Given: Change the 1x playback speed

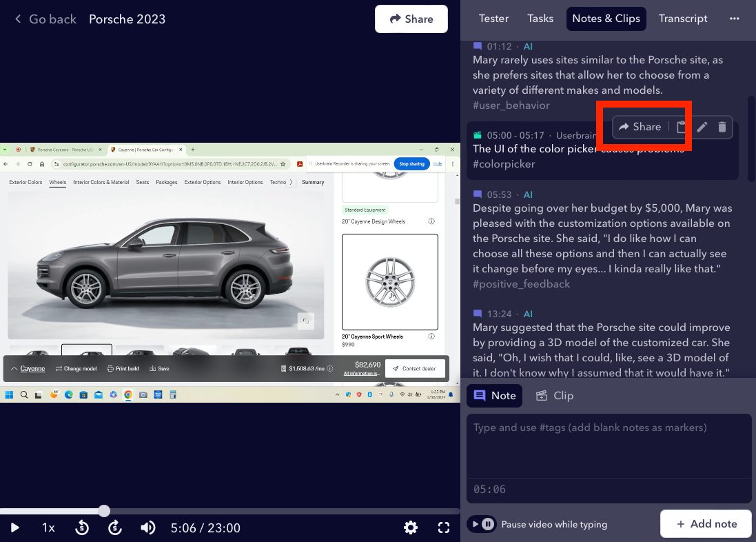Looking at the screenshot, I should 48,528.
